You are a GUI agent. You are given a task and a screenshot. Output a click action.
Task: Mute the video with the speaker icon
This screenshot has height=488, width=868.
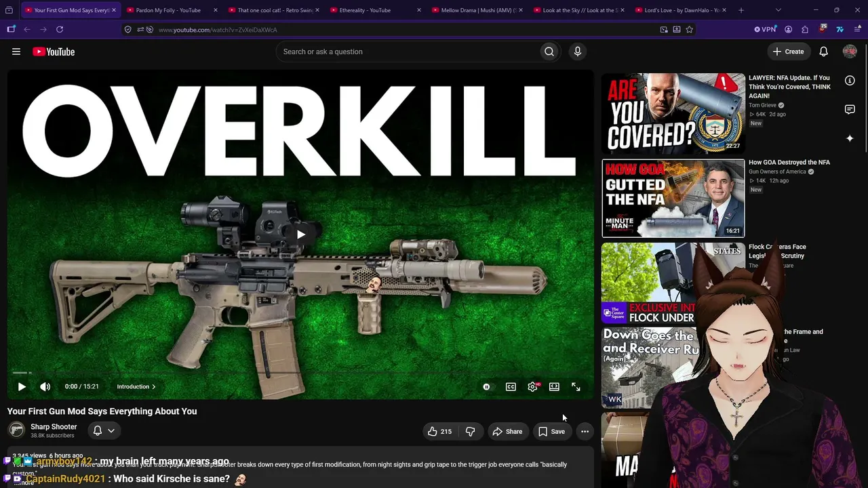(45, 387)
